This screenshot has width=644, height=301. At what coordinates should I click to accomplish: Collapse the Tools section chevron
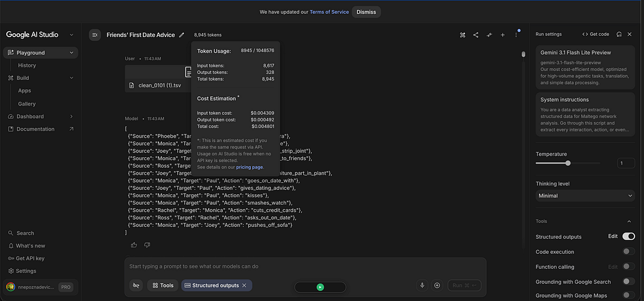[629, 221]
